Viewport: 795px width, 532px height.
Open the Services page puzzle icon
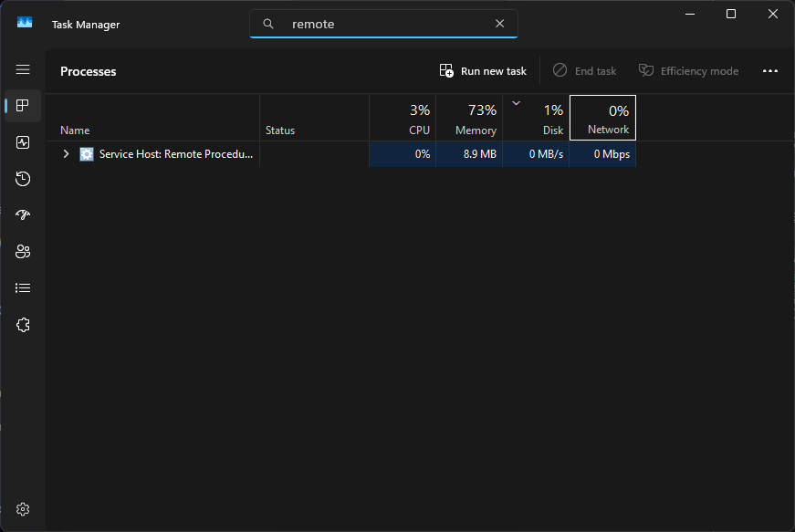23,325
